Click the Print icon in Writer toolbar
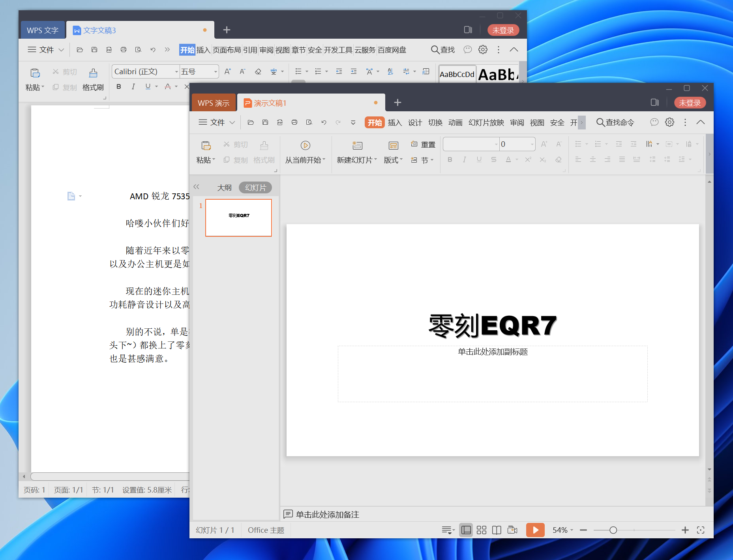This screenshot has width=733, height=560. coord(124,50)
